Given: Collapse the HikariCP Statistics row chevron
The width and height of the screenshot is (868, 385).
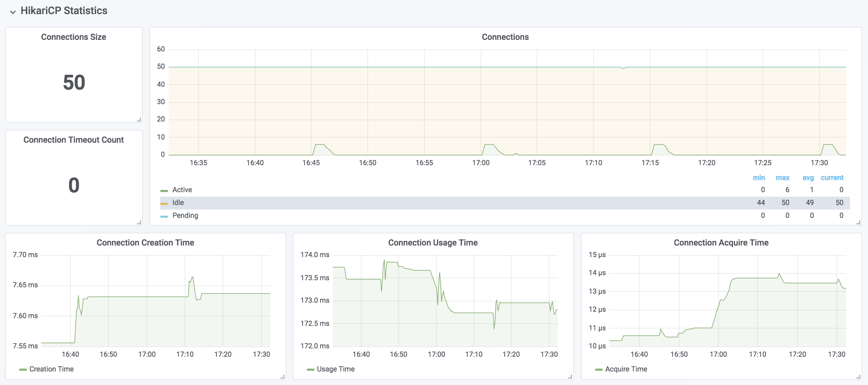Looking at the screenshot, I should [13, 12].
